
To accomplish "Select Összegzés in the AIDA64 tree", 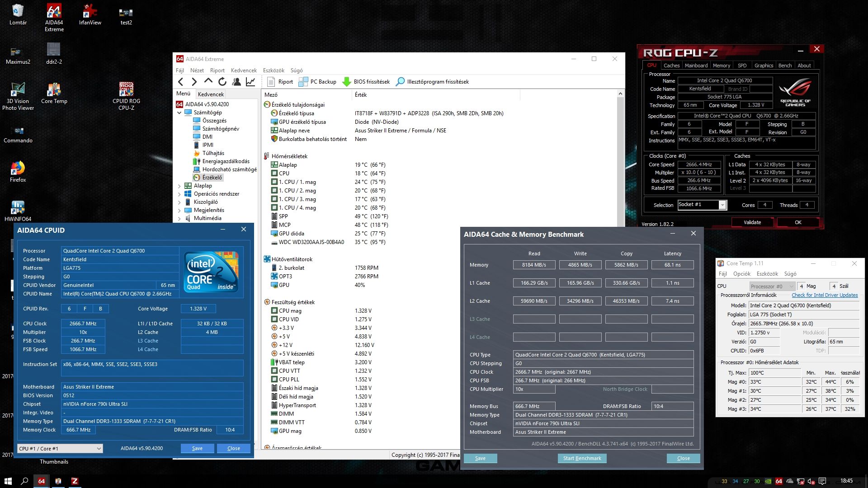I will click(214, 121).
